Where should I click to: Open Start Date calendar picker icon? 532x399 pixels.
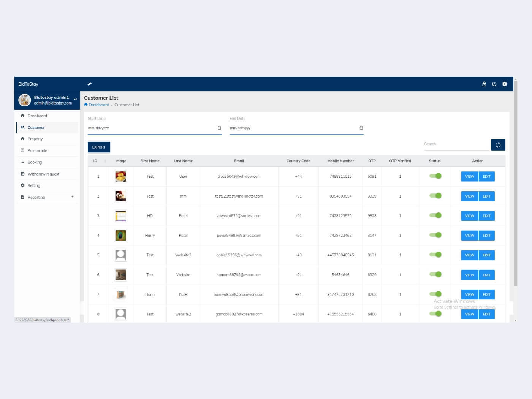(219, 128)
